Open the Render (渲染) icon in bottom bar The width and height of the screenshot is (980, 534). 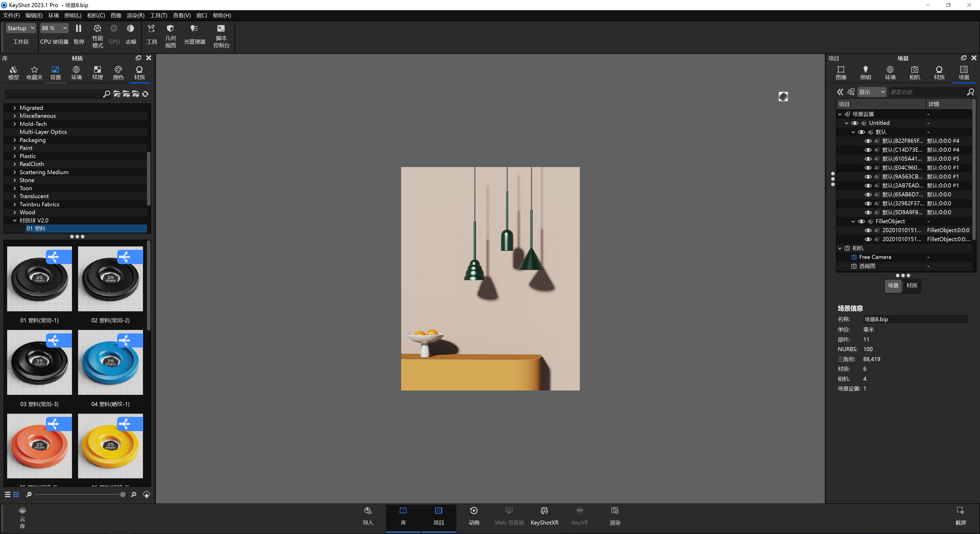615,515
